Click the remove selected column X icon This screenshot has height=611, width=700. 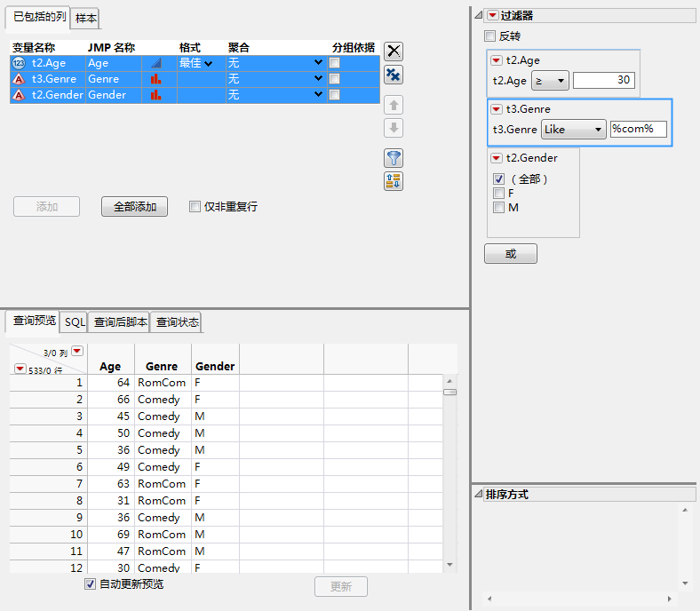(x=394, y=51)
